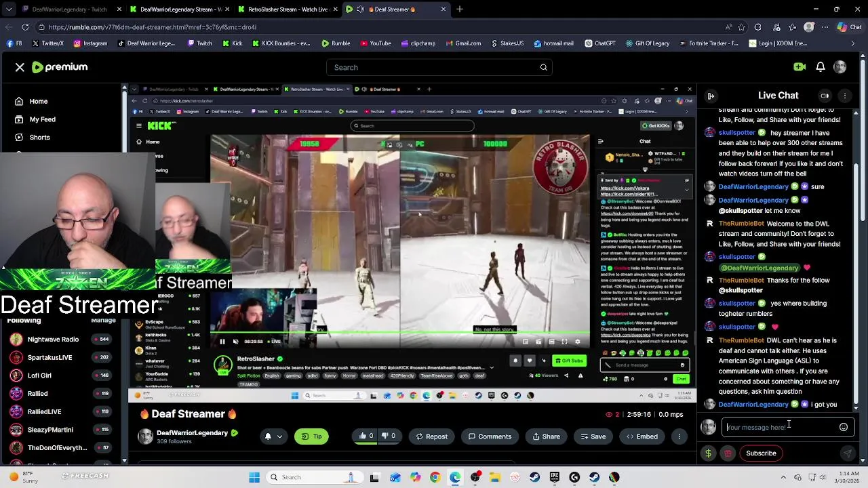Click the green go-live camera icon
The width and height of the screenshot is (868, 488).
(800, 67)
